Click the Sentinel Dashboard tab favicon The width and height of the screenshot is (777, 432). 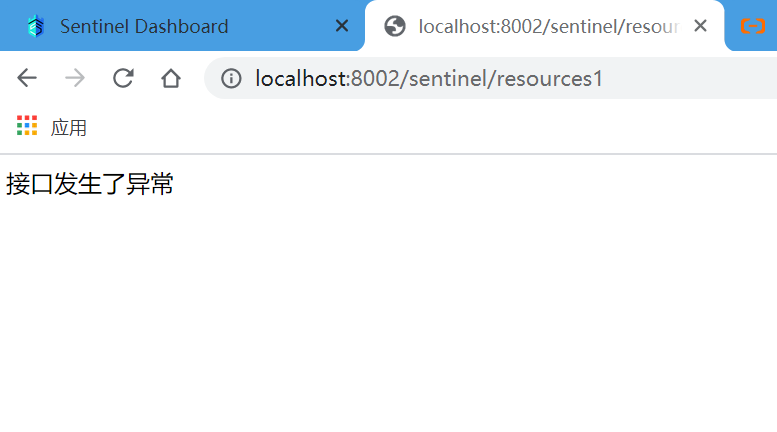36,26
